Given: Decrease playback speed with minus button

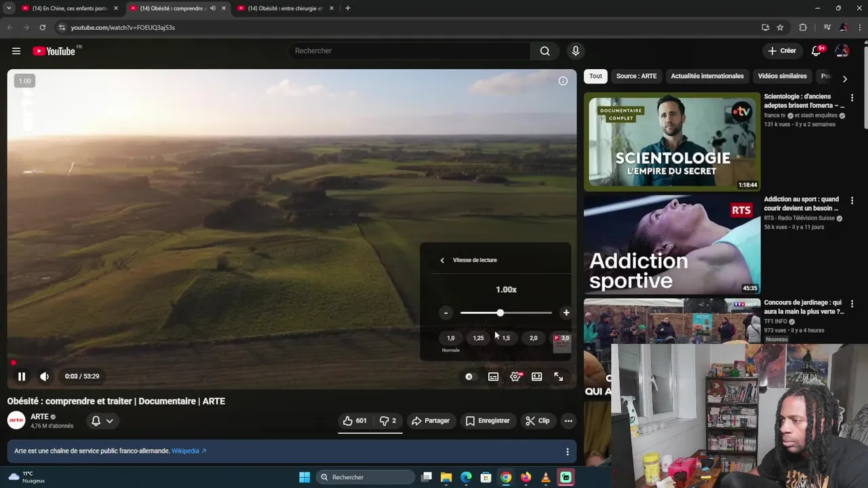Looking at the screenshot, I should [x=446, y=313].
